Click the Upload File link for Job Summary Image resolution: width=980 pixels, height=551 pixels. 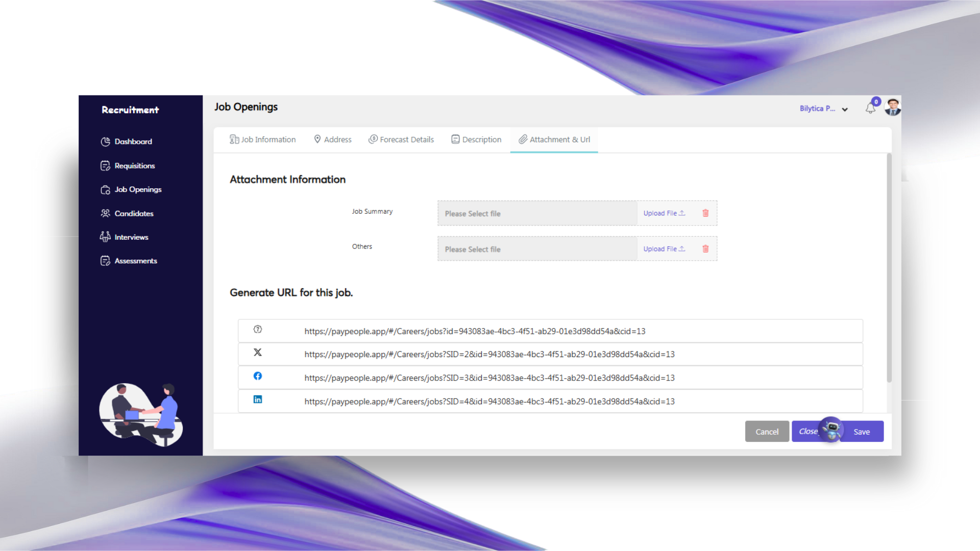664,213
